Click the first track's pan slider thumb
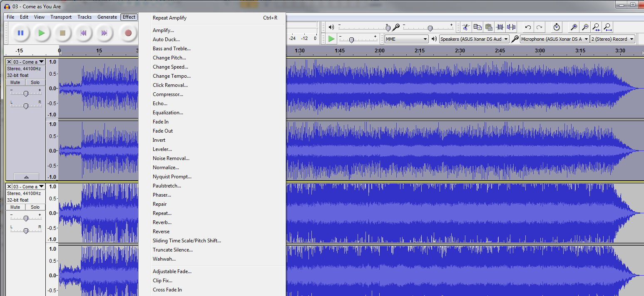The height and width of the screenshot is (296, 644). click(x=26, y=106)
